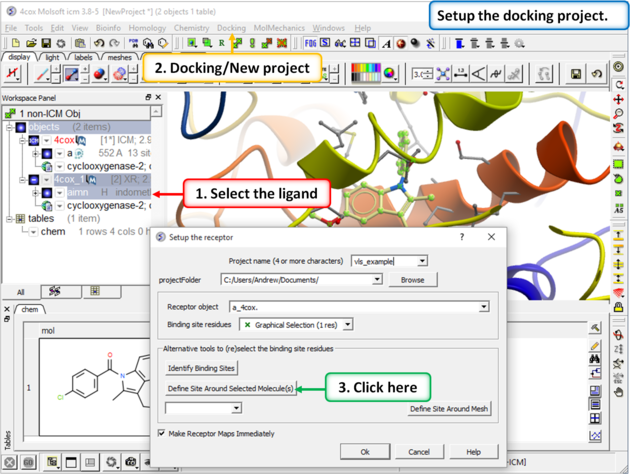Open the Homology menu
Viewport: 630px width, 474px height.
(x=147, y=28)
